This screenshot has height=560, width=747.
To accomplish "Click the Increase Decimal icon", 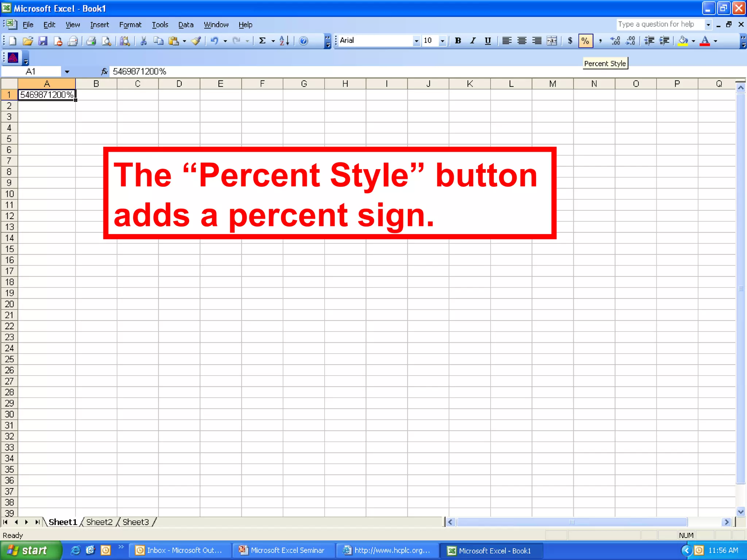I will click(x=615, y=41).
